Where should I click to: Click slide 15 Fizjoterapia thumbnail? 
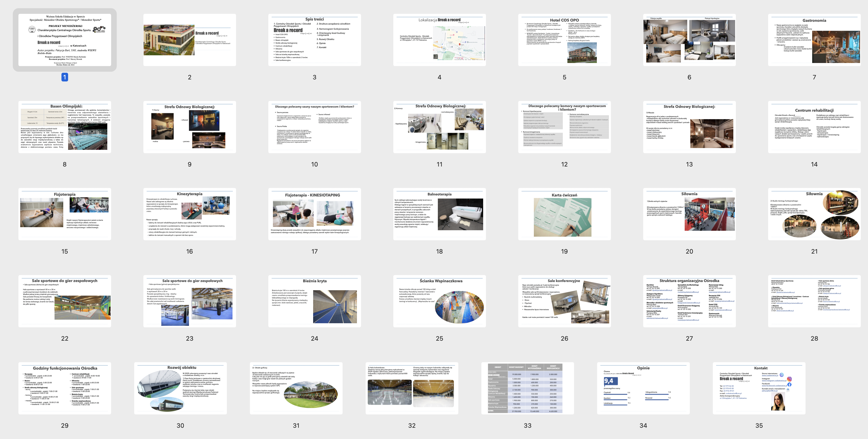click(x=65, y=214)
